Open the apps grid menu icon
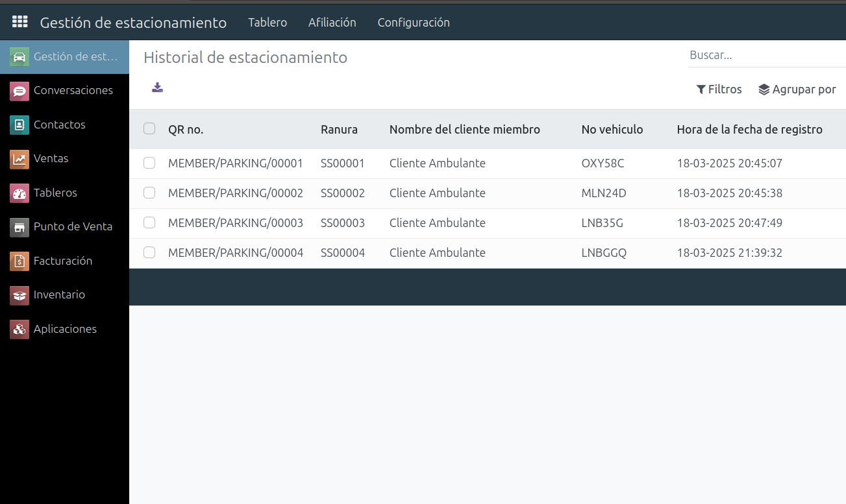Viewport: 846px width, 504px height. [x=20, y=22]
